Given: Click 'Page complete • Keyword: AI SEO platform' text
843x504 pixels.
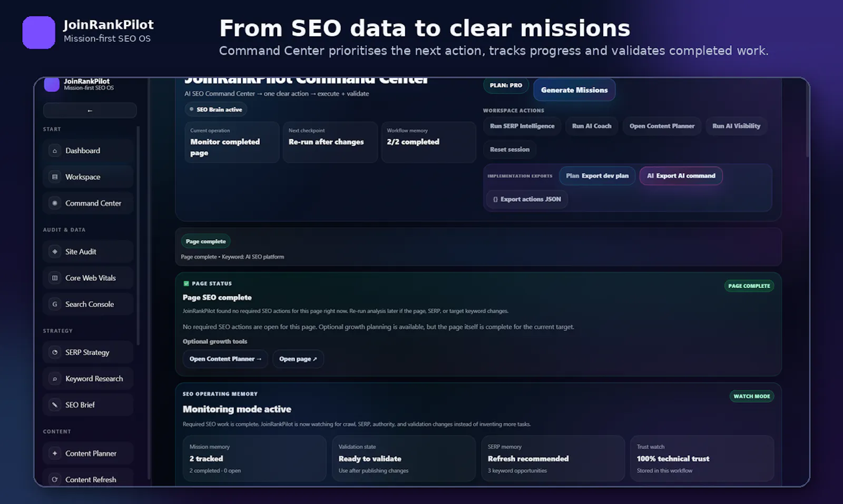Looking at the screenshot, I should (x=232, y=257).
